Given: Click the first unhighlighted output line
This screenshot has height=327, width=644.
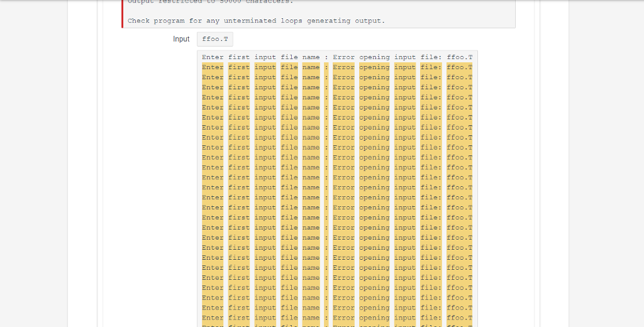Looking at the screenshot, I should coord(337,57).
